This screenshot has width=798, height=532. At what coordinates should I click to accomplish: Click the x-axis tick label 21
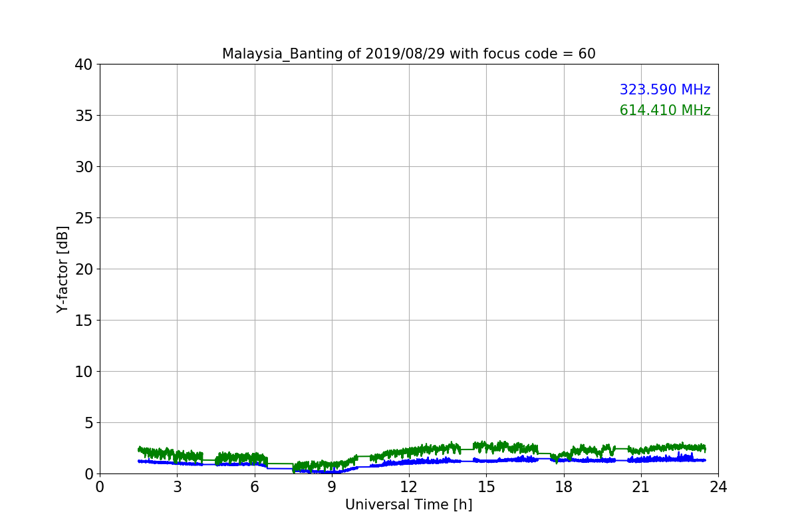click(641, 487)
